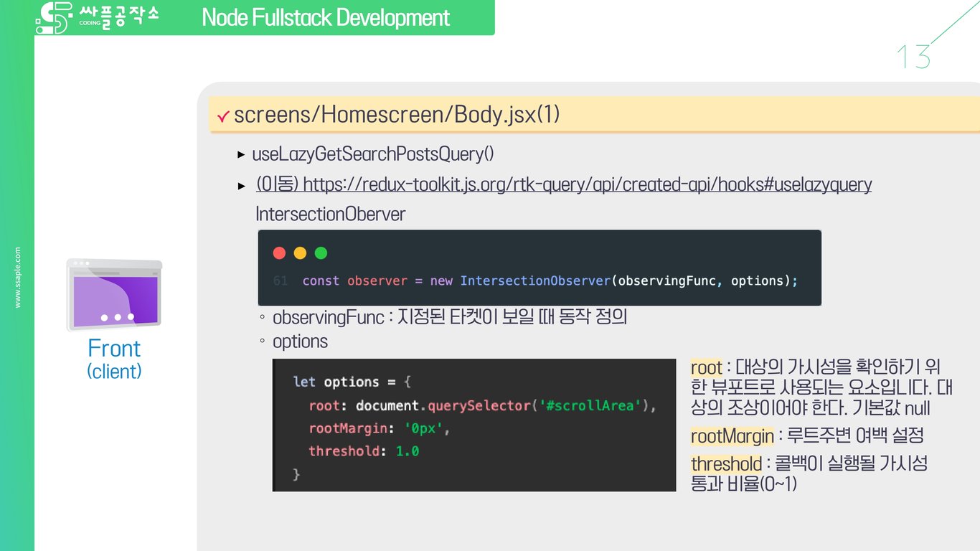The height and width of the screenshot is (551, 980).
Task: Click 'let options = {' code line
Action: 352,382
